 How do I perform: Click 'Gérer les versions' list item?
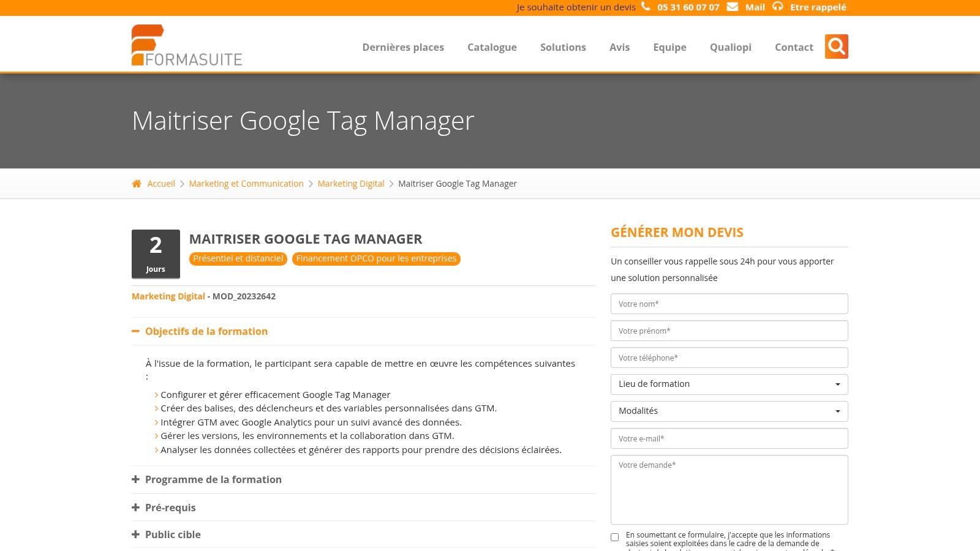coord(307,436)
